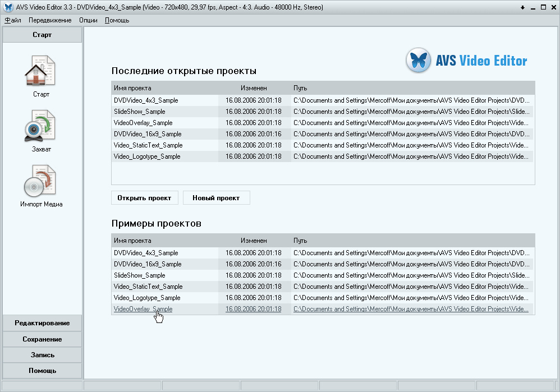Click the Открыть проект button
The height and width of the screenshot is (392, 560).
coord(144,198)
